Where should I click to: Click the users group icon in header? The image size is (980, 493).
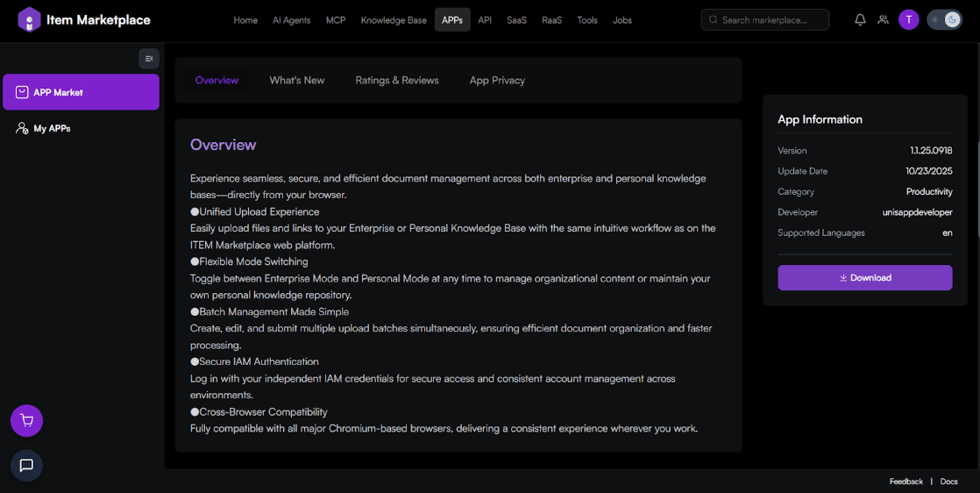[883, 19]
